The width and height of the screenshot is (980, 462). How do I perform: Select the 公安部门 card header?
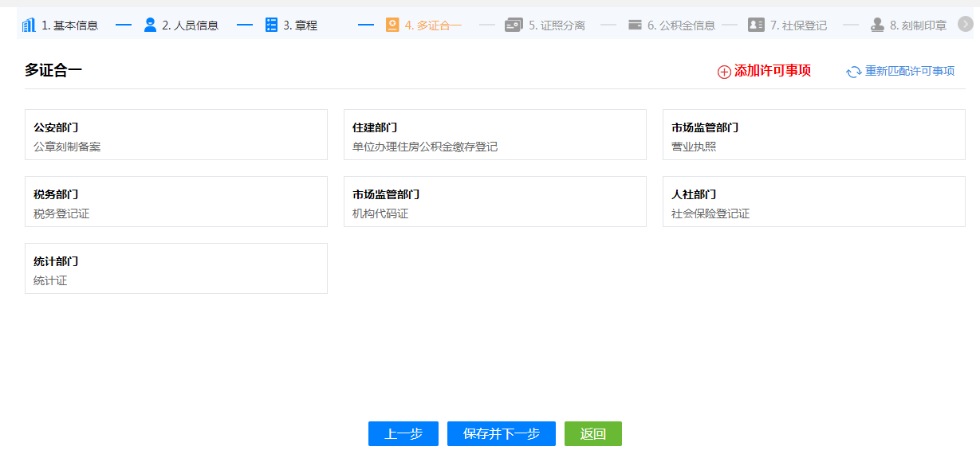point(56,127)
